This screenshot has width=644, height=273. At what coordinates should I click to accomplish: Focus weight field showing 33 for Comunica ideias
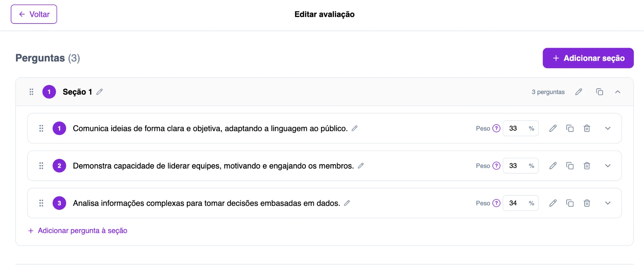(x=521, y=128)
